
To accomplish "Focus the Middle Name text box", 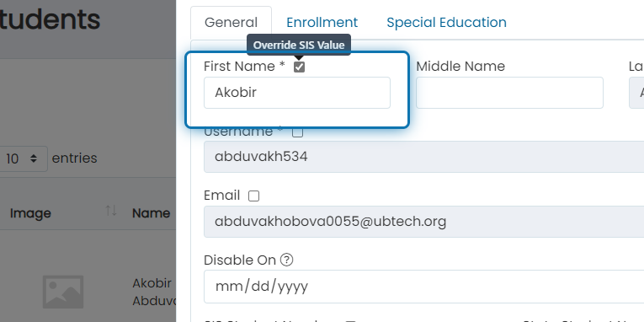I will tap(509, 93).
